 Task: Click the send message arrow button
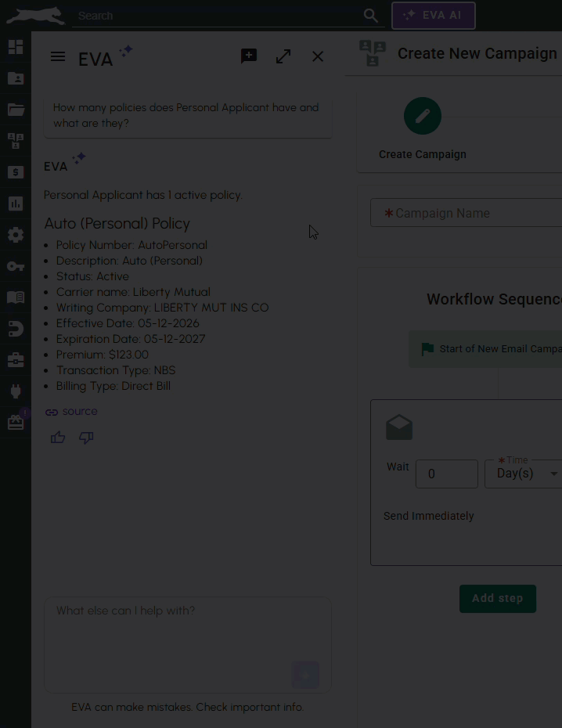pos(305,675)
